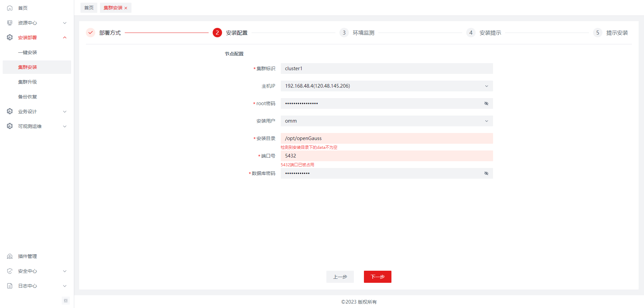This screenshot has width=644, height=308.
Task: Click the home icon in sidebar
Action: 10,8
